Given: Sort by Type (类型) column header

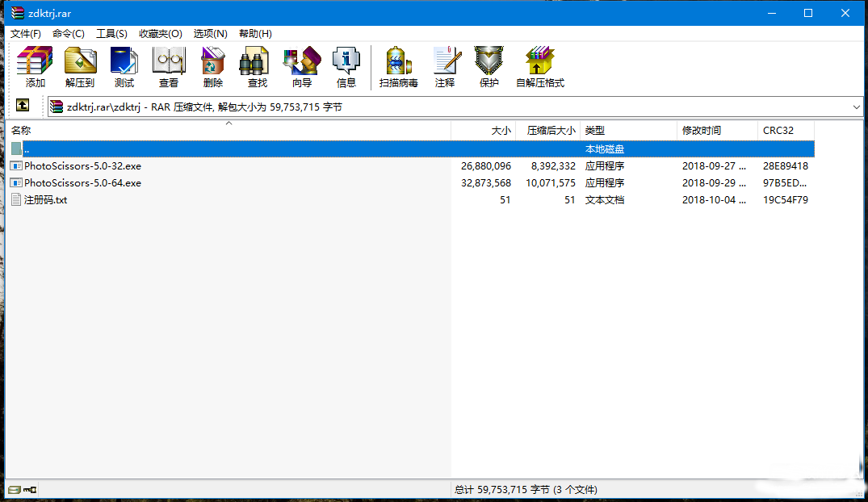Looking at the screenshot, I should pyautogui.click(x=629, y=130).
